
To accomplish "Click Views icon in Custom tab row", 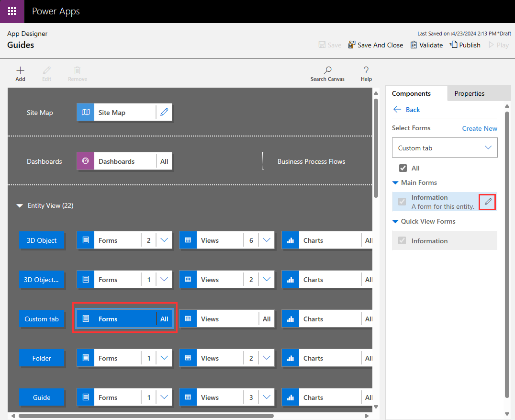I will pos(188,318).
